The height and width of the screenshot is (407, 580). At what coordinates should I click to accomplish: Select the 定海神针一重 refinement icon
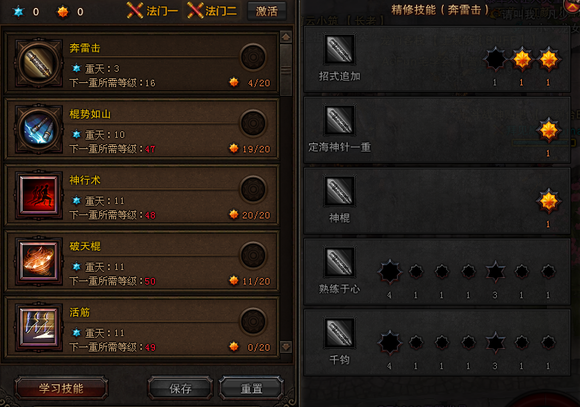coord(339,120)
